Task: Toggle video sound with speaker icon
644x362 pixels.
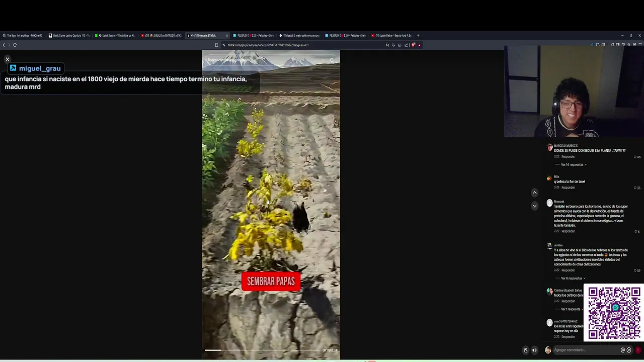Action: pos(534,350)
